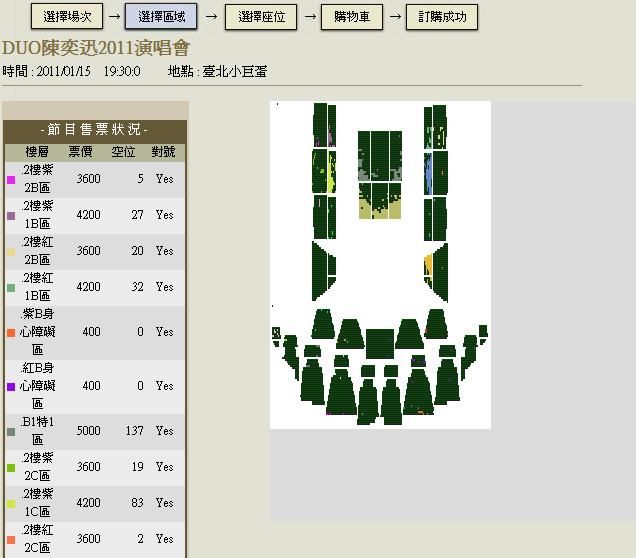Viewport: 636px width, 558px height.
Task: Click the 83 vacancy count for 2樓紫1C區
Action: coord(138,503)
